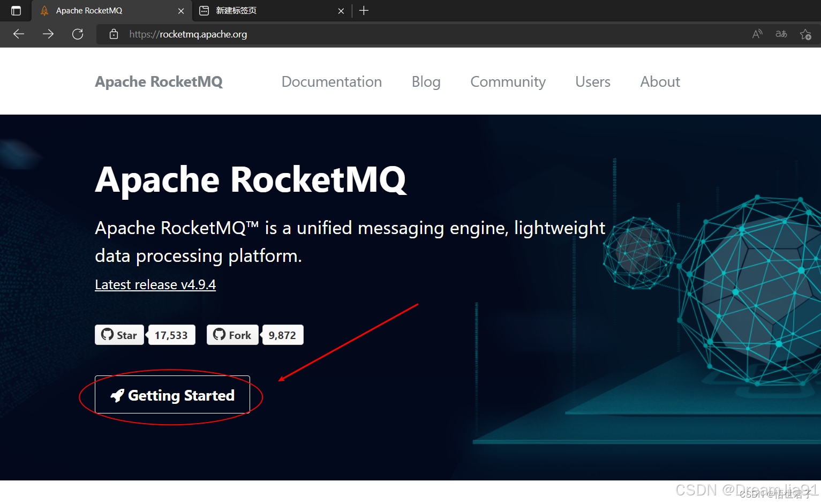821x504 pixels.
Task: Open the read aloud icon
Action: [757, 34]
